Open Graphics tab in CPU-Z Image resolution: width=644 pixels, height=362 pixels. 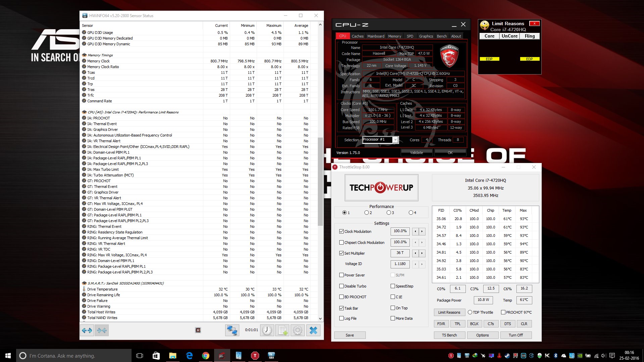click(x=426, y=36)
